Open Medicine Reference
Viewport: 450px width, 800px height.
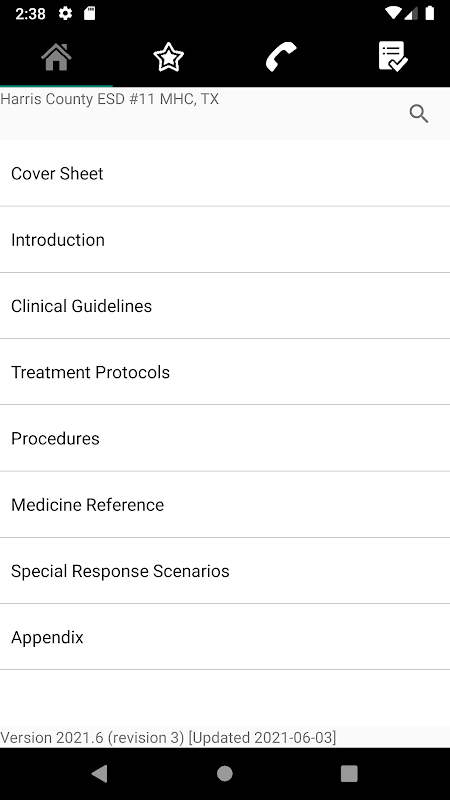[x=225, y=505]
